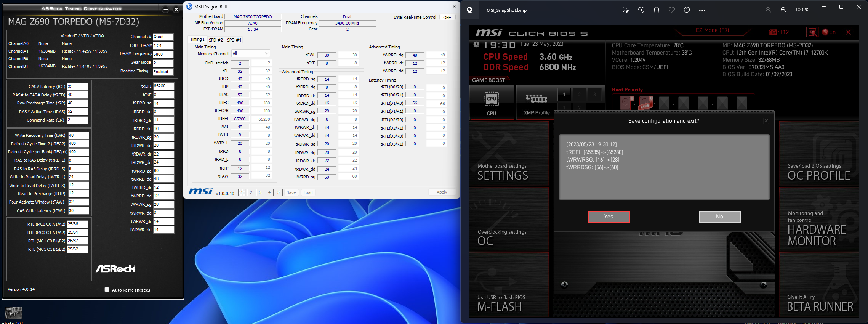
Task: Click EZ Mode (F7) in the BIOS header
Action: [x=712, y=30]
